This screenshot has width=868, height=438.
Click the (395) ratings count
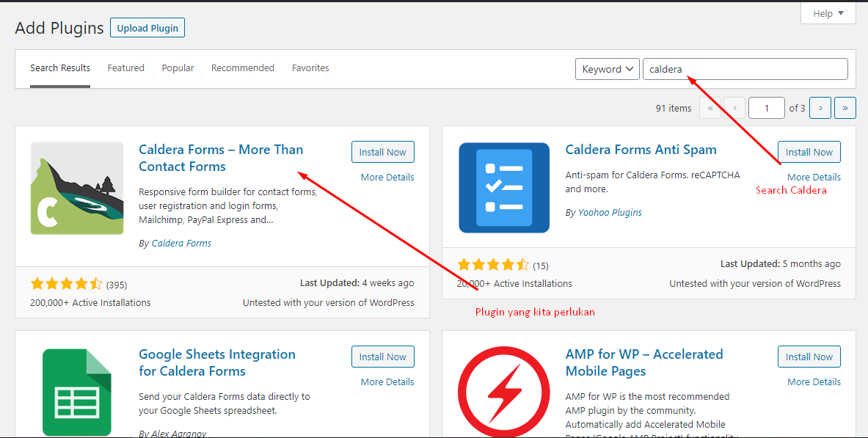pos(117,285)
